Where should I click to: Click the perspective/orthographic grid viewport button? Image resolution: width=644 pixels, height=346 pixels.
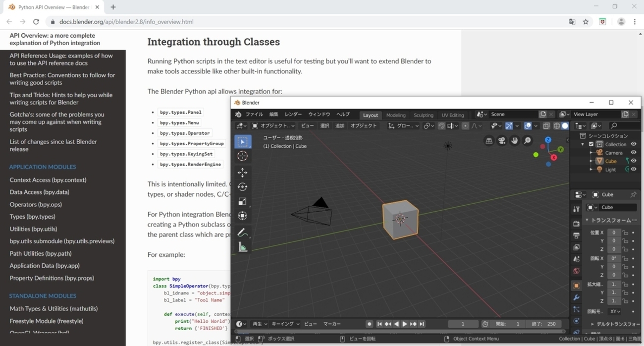point(489,140)
